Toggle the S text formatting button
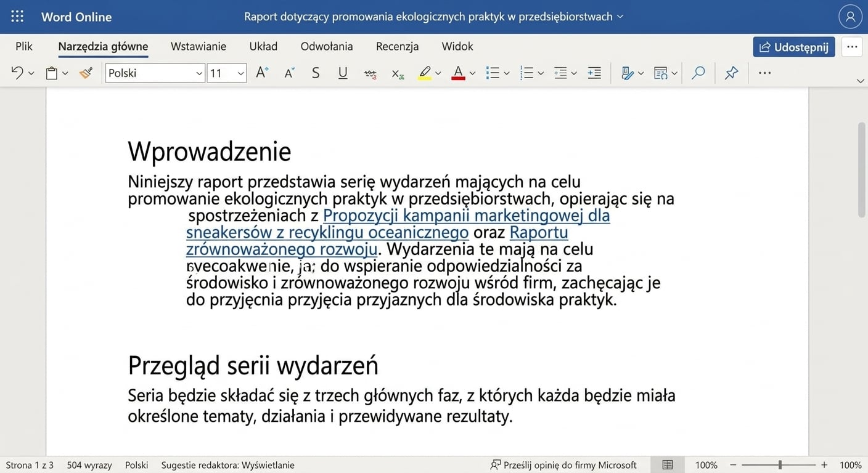The width and height of the screenshot is (868, 473). (x=316, y=73)
